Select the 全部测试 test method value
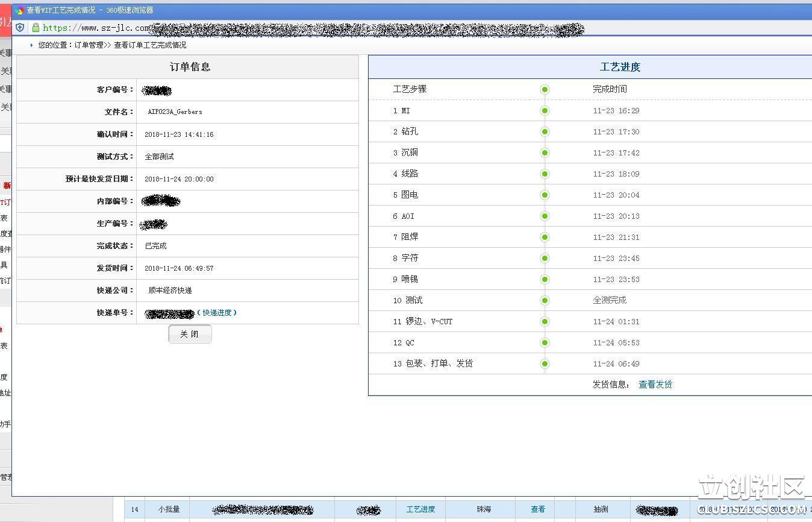 (159, 157)
